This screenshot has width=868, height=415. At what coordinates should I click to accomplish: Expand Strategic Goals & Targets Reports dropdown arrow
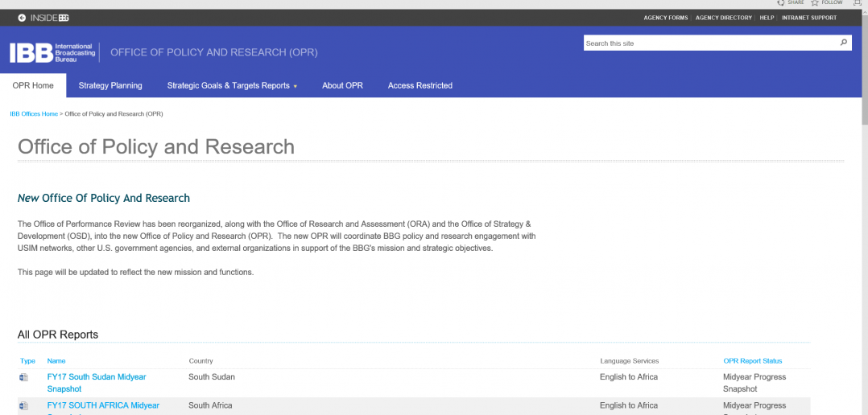point(295,86)
